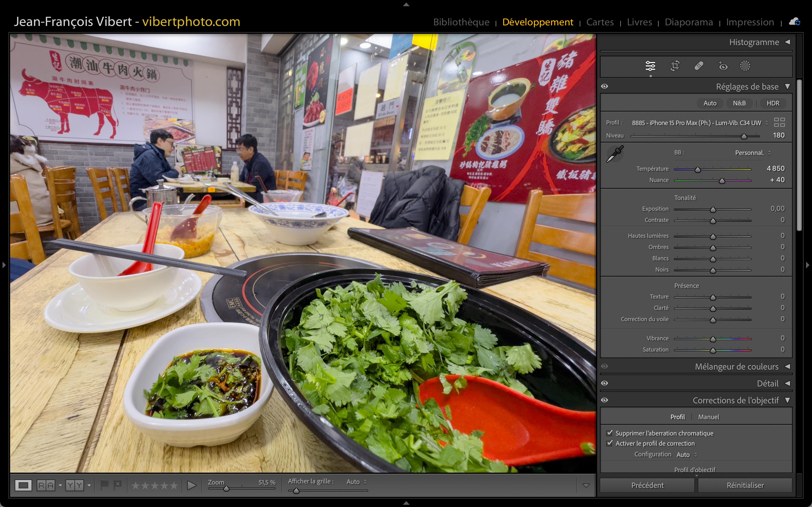Open the Bibliothèque module
The height and width of the screenshot is (507, 812).
click(461, 22)
